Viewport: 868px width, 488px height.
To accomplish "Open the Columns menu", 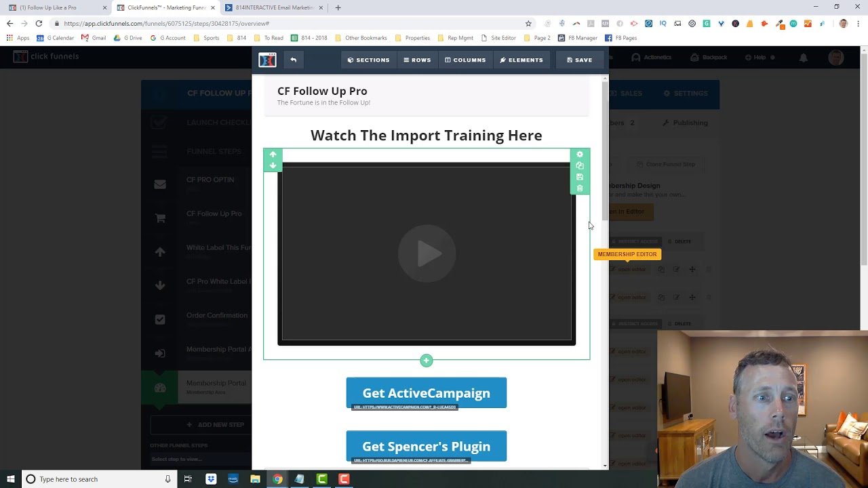I will pos(465,60).
